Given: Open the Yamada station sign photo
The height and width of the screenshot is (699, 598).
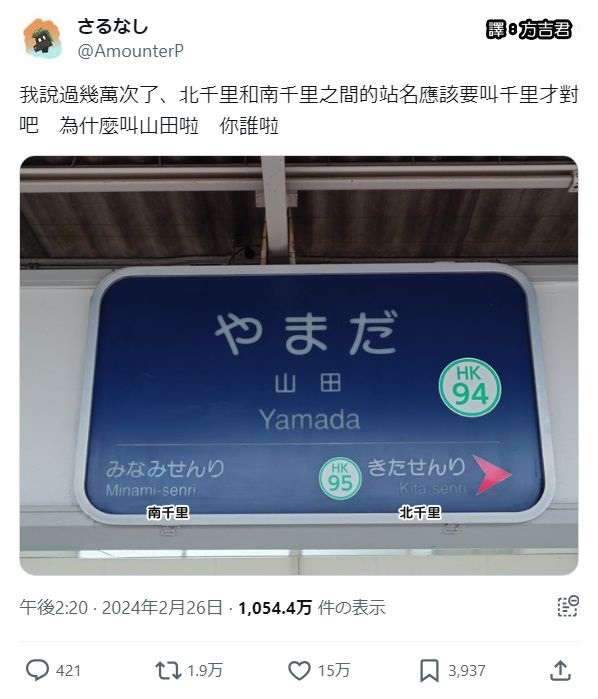Looking at the screenshot, I should [299, 365].
